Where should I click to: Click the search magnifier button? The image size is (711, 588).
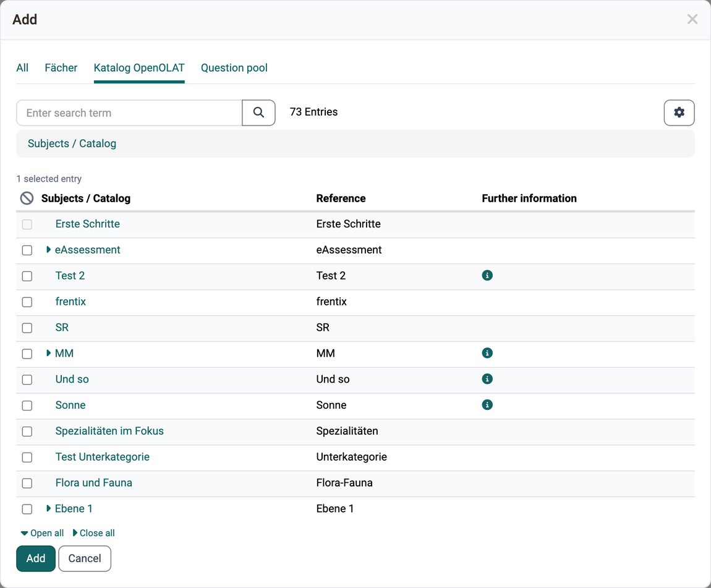click(x=258, y=113)
